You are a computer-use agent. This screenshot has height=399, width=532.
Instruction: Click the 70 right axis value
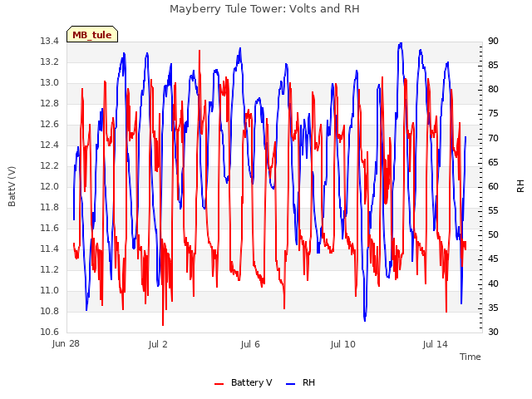pyautogui.click(x=493, y=139)
